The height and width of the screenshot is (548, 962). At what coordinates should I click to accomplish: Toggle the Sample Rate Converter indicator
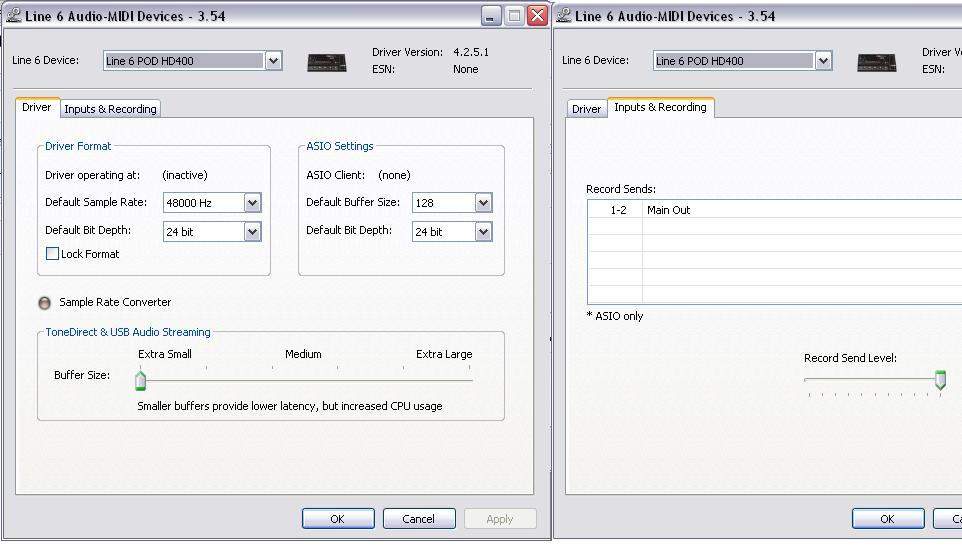pyautogui.click(x=45, y=303)
